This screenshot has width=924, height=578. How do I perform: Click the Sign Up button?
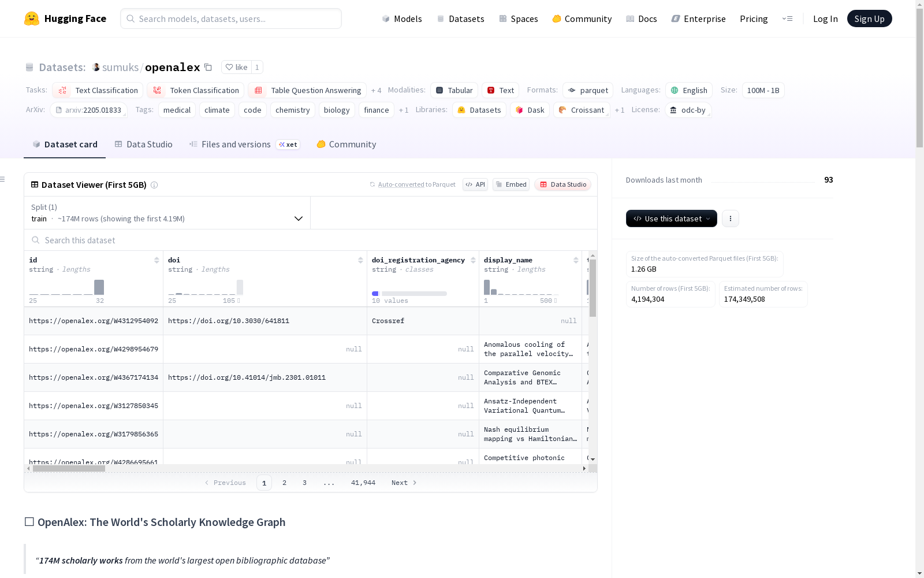pyautogui.click(x=869, y=18)
